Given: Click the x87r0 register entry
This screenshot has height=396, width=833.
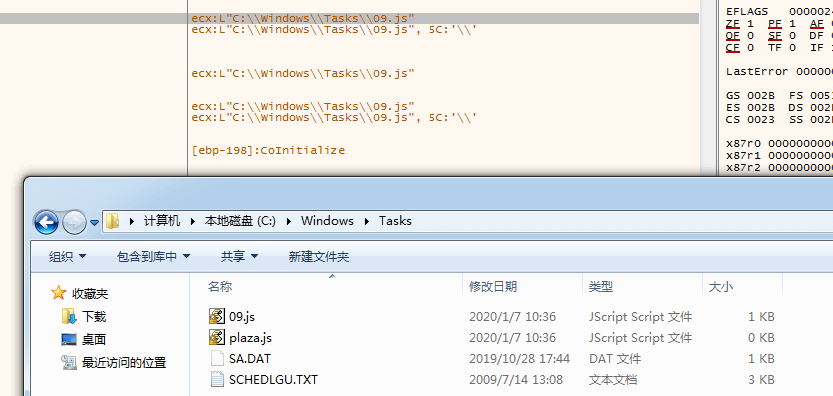Looking at the screenshot, I should [x=779, y=144].
